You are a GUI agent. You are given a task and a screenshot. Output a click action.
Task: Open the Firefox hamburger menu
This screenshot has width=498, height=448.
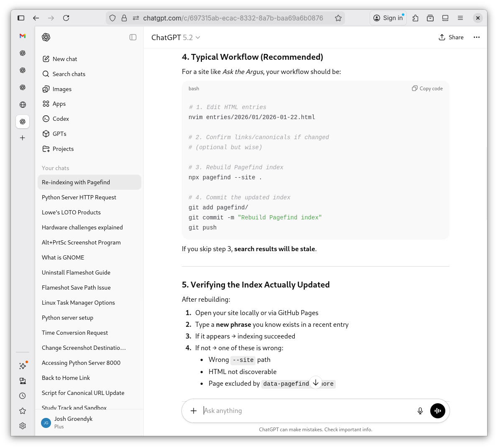(x=460, y=18)
